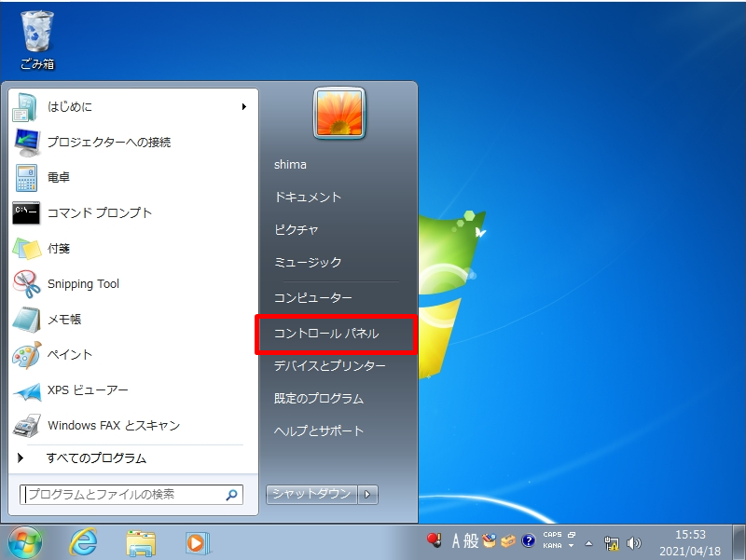Image resolution: width=746 pixels, height=560 pixels.
Task: Open 既定のプログラム
Action: click(x=319, y=399)
